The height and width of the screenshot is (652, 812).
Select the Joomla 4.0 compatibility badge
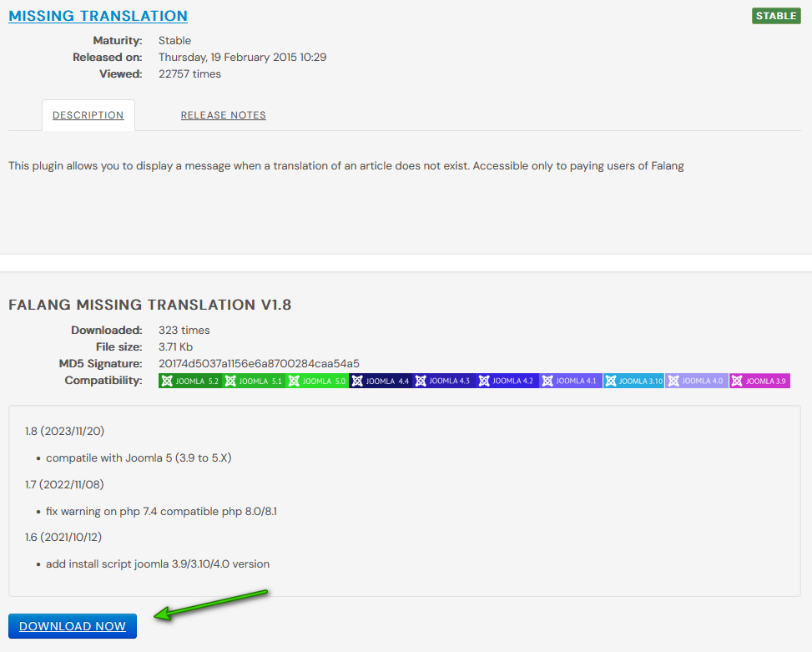pyautogui.click(x=697, y=382)
